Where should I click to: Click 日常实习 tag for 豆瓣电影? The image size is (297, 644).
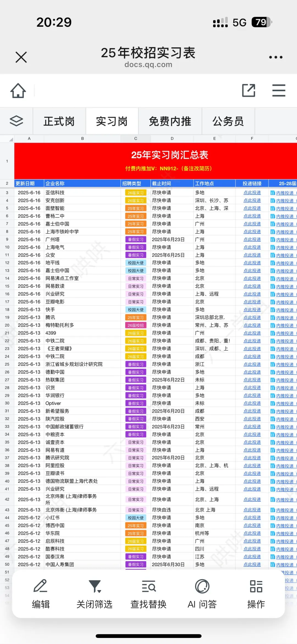point(136,302)
